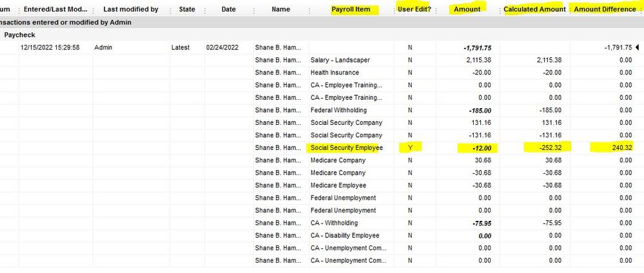Image resolution: width=644 pixels, height=273 pixels.
Task: Click the Y user edit flag
Action: [410, 148]
